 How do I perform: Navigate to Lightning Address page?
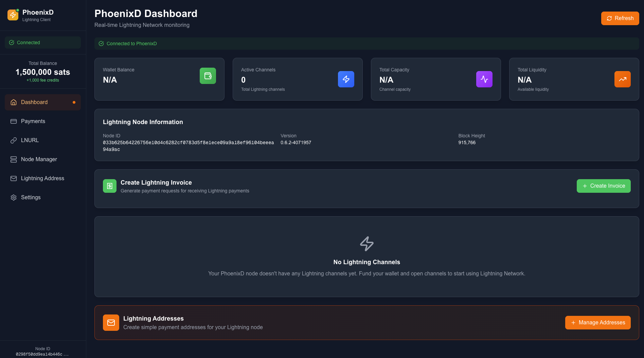click(x=43, y=178)
